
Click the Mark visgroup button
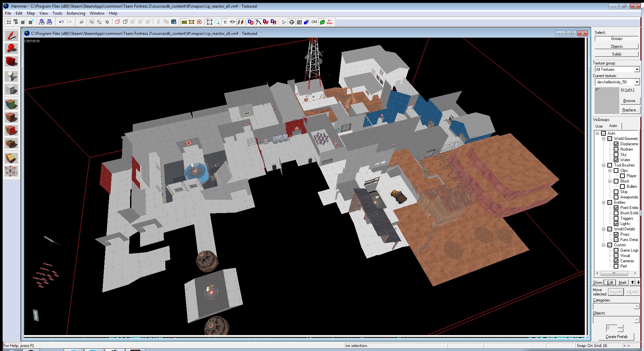[622, 283]
